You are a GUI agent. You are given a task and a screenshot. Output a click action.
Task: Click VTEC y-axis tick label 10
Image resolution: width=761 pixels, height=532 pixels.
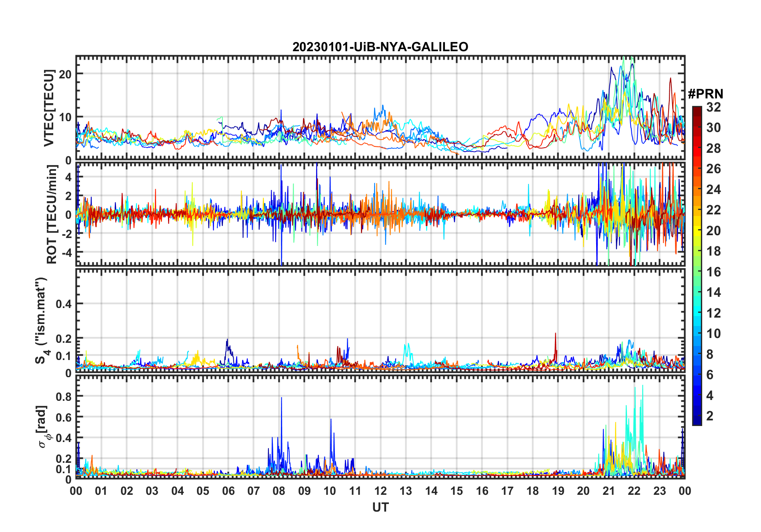tap(65, 117)
